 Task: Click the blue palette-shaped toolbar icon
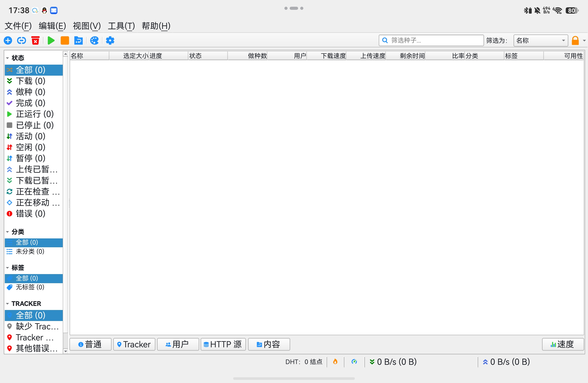click(94, 40)
